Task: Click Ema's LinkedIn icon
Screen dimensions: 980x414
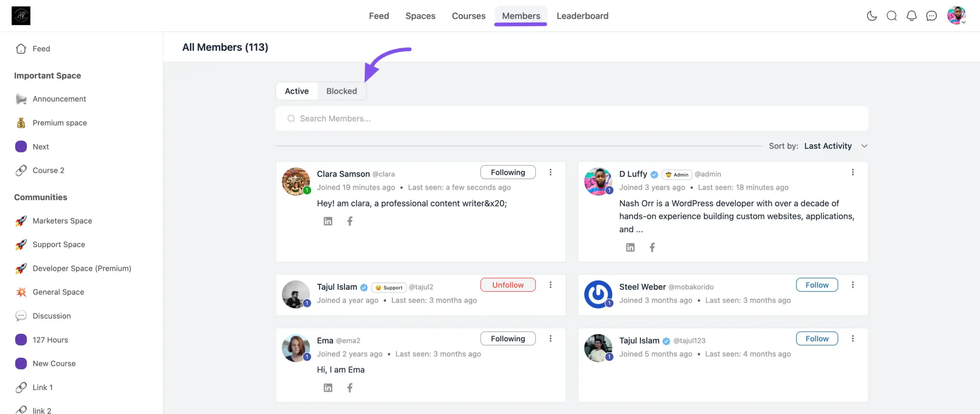Action: coord(328,388)
